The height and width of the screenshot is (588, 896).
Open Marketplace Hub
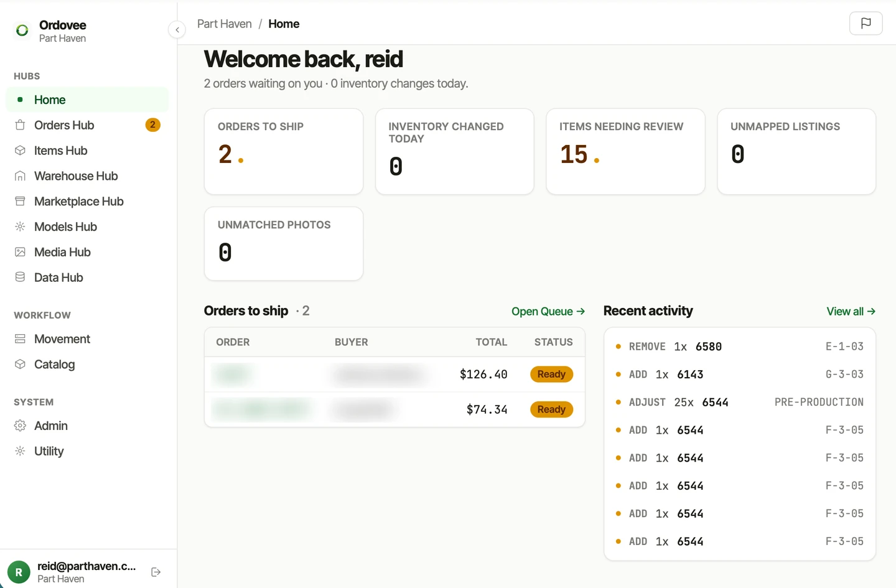87,202
